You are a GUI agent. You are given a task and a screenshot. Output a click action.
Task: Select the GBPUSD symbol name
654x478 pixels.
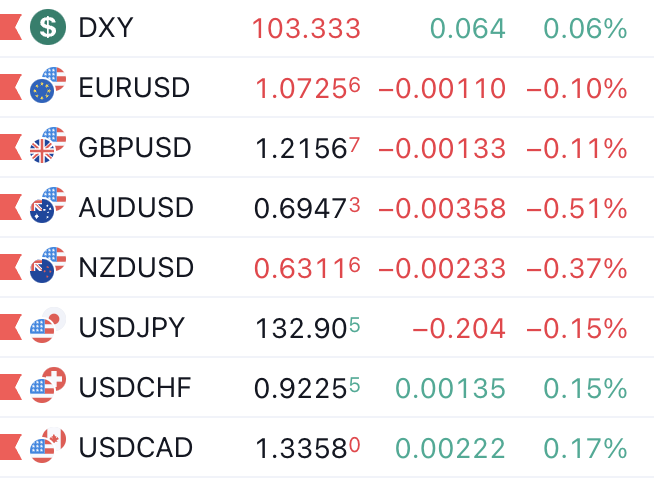pyautogui.click(x=134, y=149)
